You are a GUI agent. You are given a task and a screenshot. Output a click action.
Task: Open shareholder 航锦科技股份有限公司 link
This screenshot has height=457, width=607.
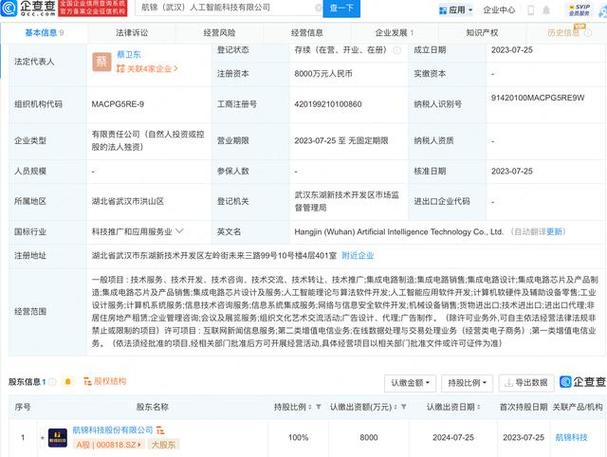click(x=113, y=430)
